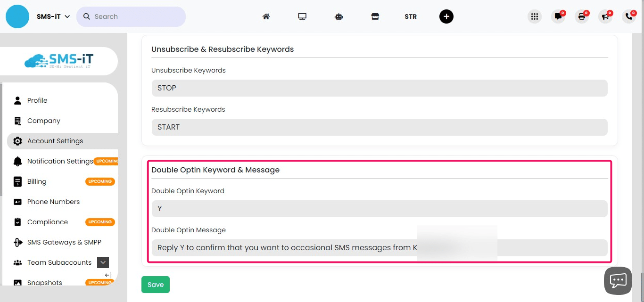The image size is (644, 302).
Task: Click the Double Optin Keyword field
Action: [x=380, y=208]
